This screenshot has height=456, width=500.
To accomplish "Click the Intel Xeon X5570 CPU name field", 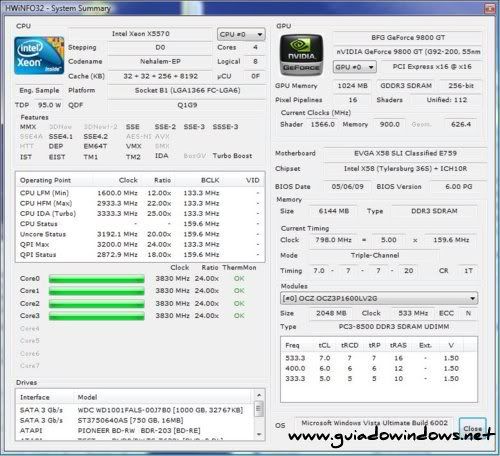I will (x=140, y=34).
